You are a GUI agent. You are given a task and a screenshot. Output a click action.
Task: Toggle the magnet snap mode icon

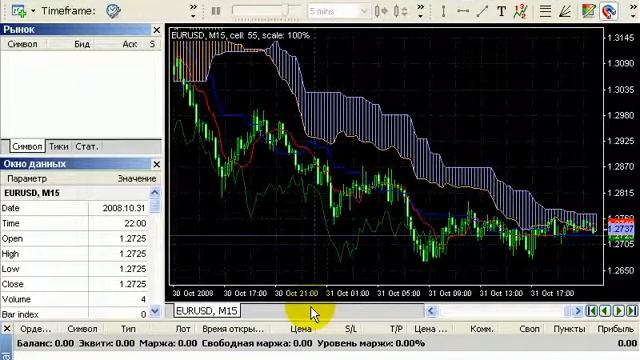(609, 11)
